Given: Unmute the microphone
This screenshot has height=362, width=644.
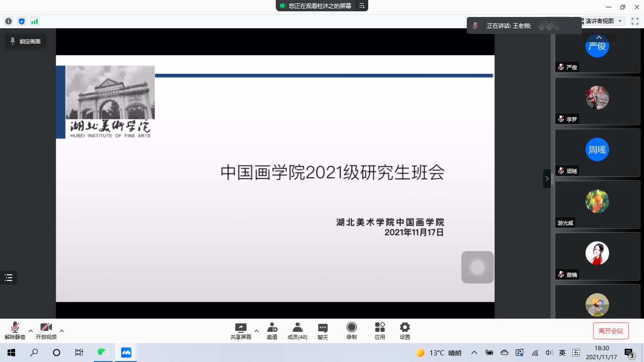Looking at the screenshot, I should tap(15, 330).
